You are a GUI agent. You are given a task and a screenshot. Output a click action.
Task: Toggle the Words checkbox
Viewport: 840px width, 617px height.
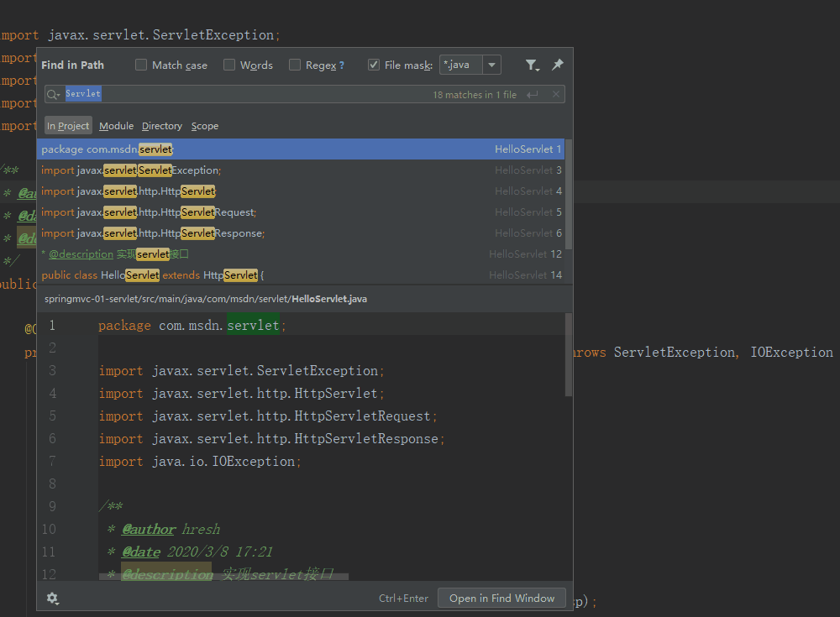[229, 65]
